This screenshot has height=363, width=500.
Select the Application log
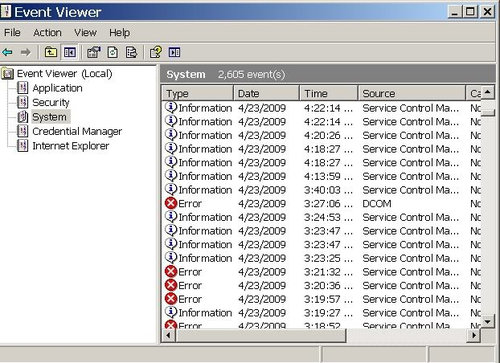(57, 88)
